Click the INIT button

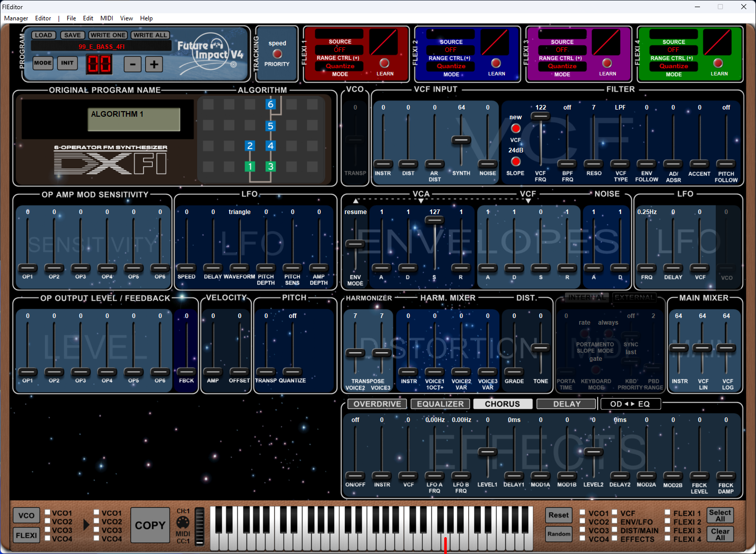(x=67, y=63)
